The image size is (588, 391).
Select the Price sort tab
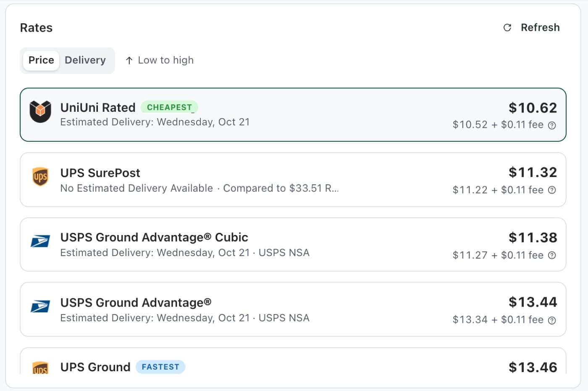(41, 60)
